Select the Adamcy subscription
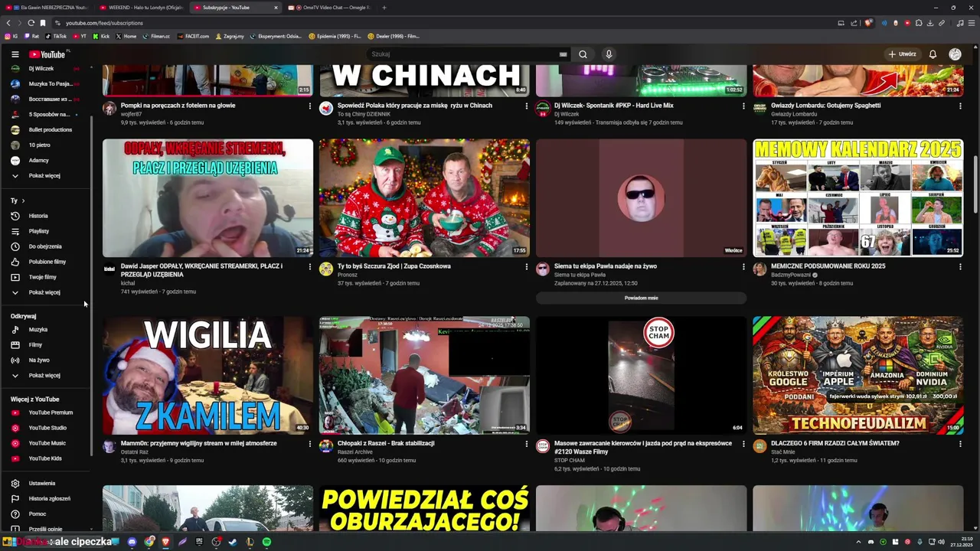 click(x=46, y=160)
